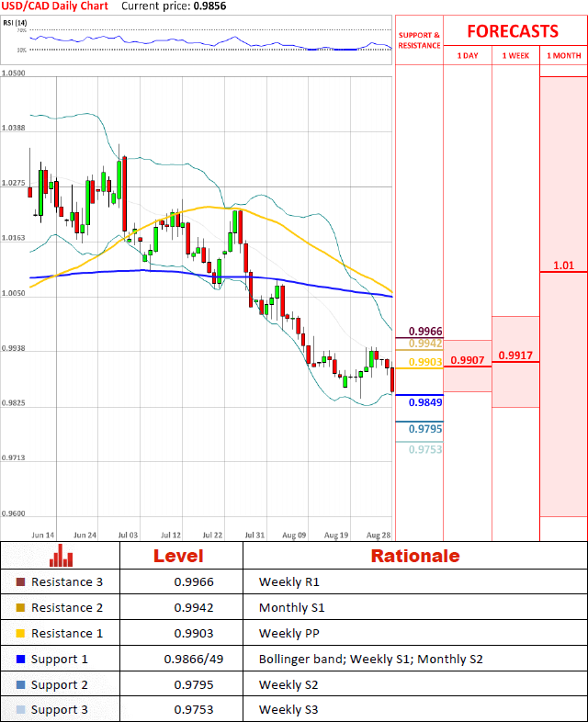Image resolution: width=588 pixels, height=722 pixels.
Task: Open the 1 DAY forecast column header
Action: [x=467, y=56]
